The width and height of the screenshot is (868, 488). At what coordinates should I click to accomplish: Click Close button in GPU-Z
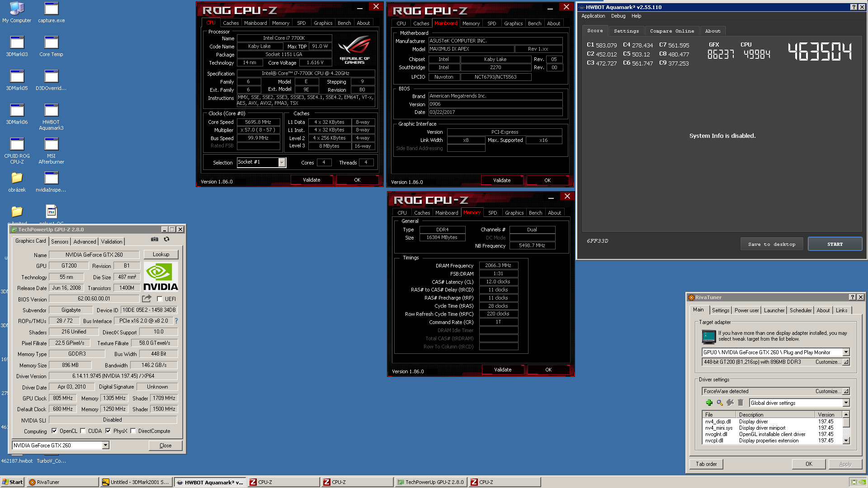point(165,446)
